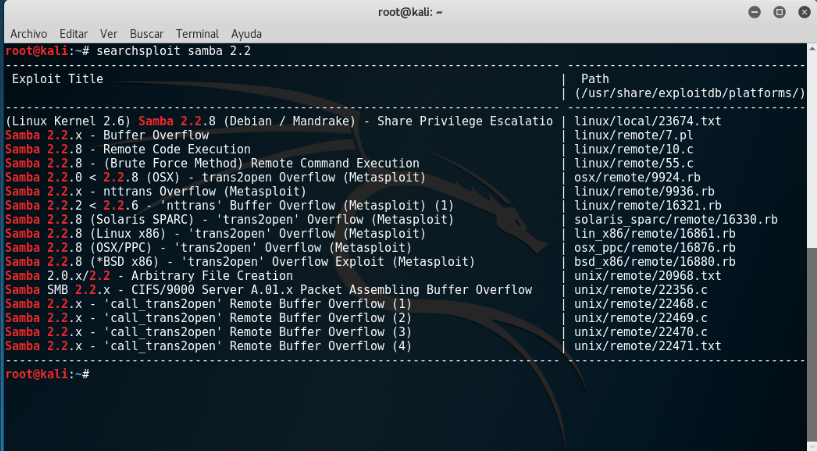Click 'unix/remote/20968.txt' path

(648, 276)
